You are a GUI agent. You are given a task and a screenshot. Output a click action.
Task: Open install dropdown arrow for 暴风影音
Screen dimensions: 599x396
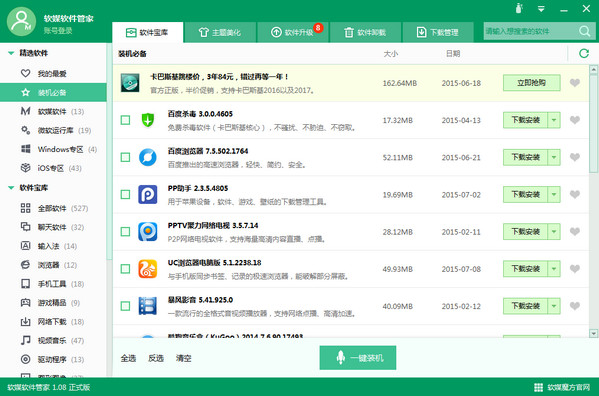[554, 306]
